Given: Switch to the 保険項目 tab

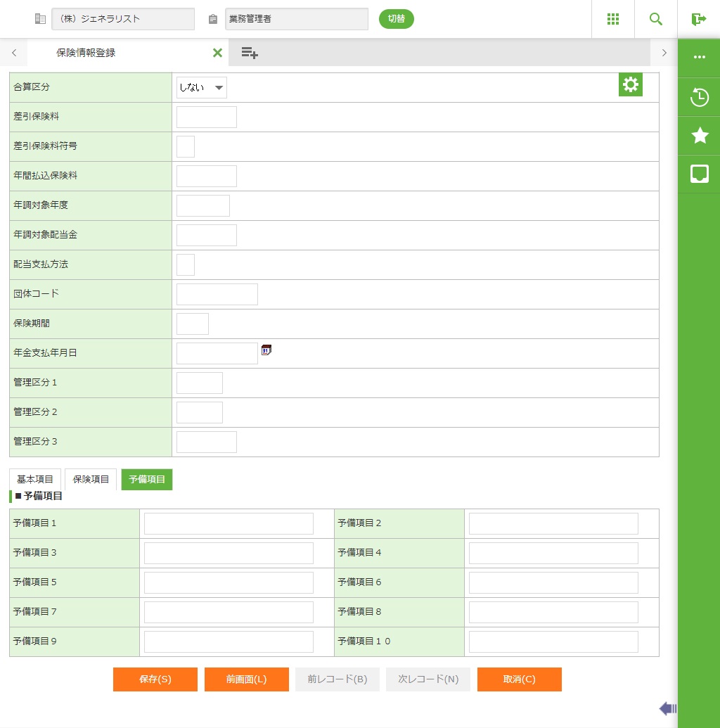Looking at the screenshot, I should click(x=91, y=479).
